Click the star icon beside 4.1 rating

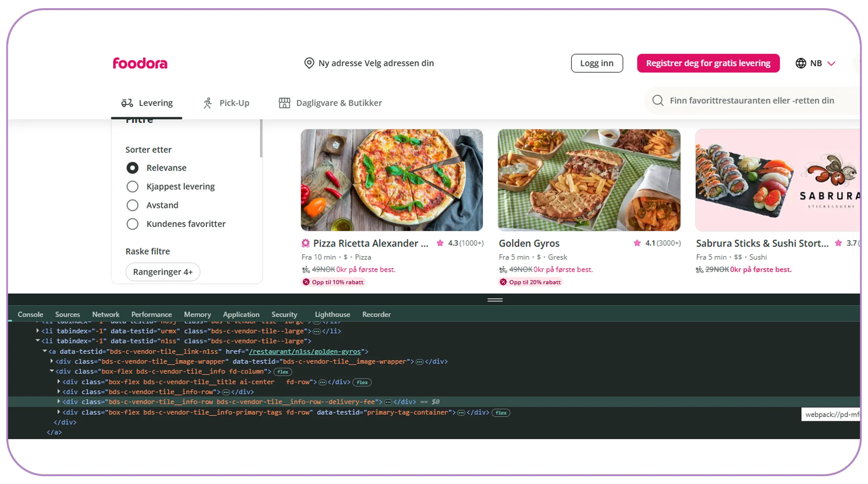coord(637,243)
